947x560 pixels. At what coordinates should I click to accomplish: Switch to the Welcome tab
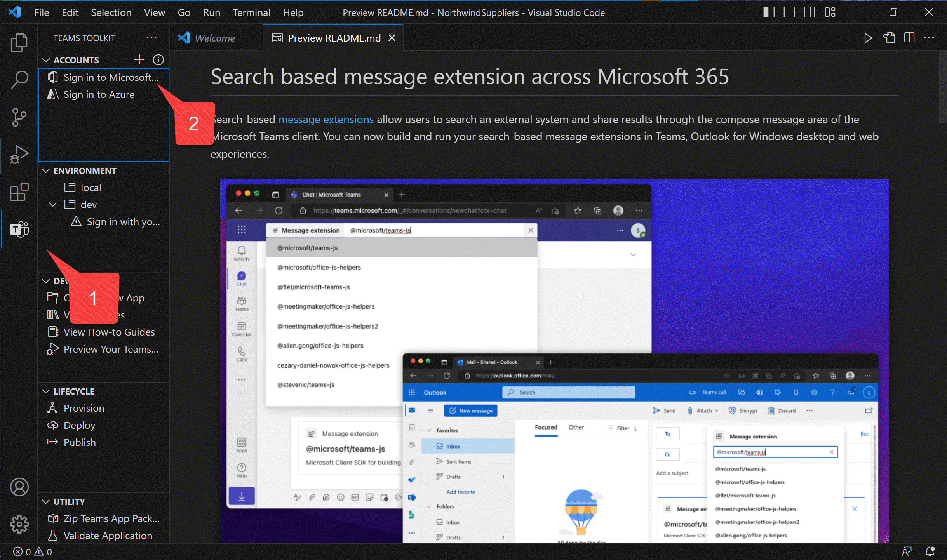tap(215, 38)
